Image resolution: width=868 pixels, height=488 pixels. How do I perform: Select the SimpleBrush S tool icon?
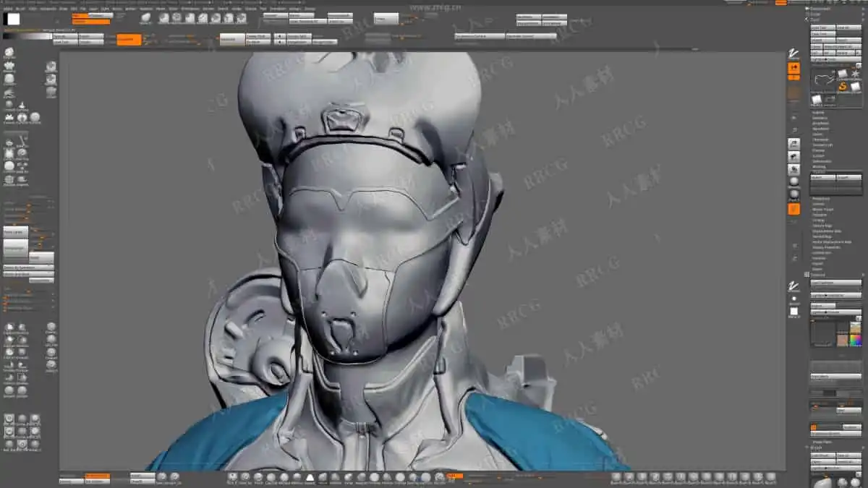[x=843, y=86]
